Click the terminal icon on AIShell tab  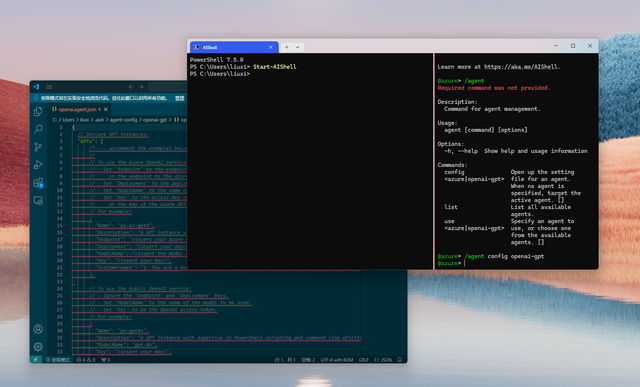[x=196, y=47]
